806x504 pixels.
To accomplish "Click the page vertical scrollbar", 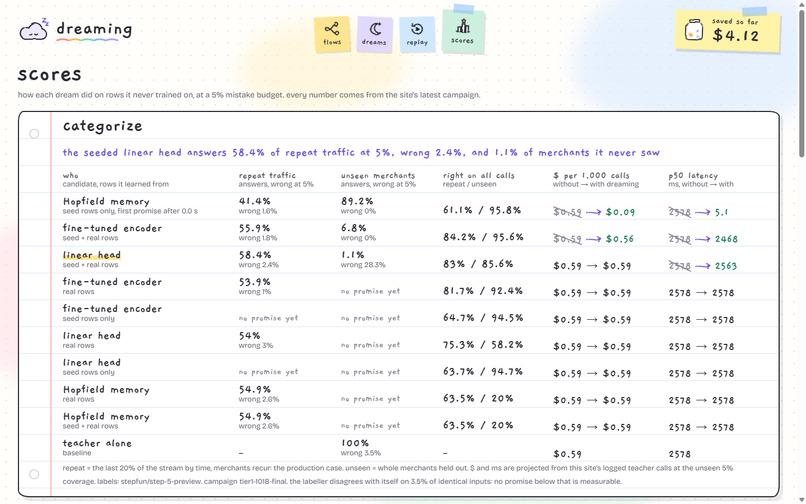I will [802, 82].
